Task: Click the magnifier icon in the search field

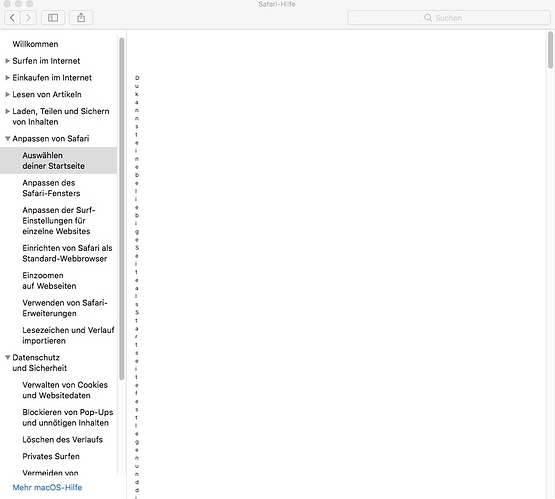Action: coord(428,18)
